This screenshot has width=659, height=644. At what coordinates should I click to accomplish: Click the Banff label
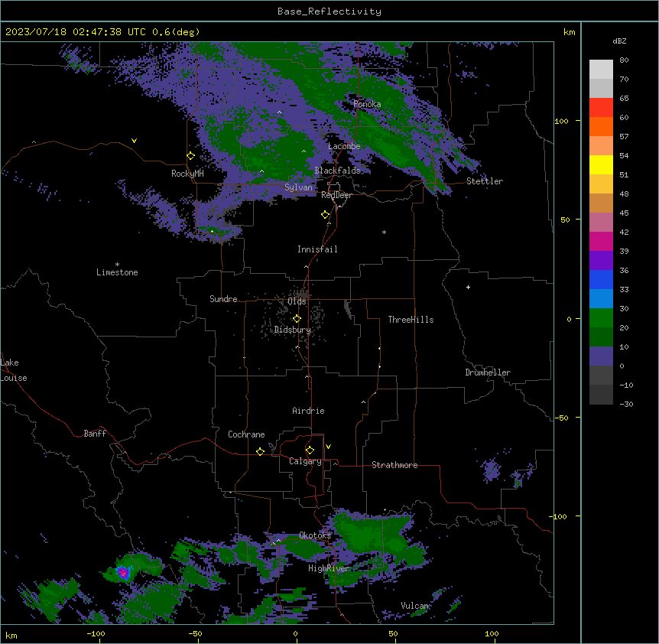coord(95,434)
